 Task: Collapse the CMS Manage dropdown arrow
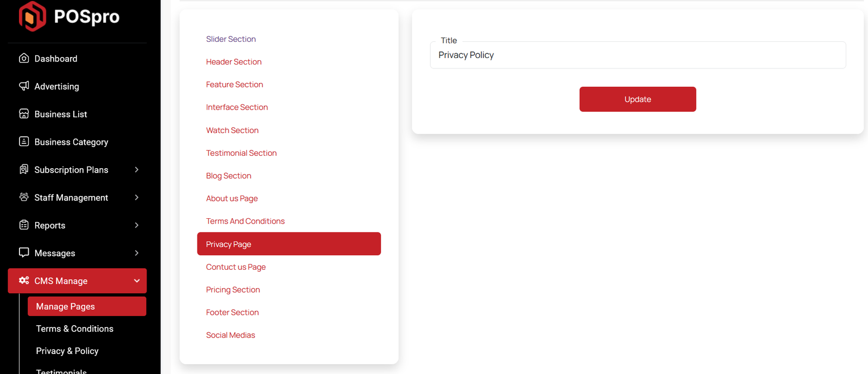click(x=137, y=281)
